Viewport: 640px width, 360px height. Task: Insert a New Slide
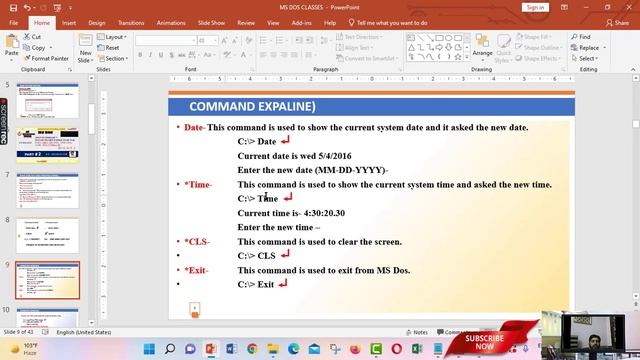(85, 48)
